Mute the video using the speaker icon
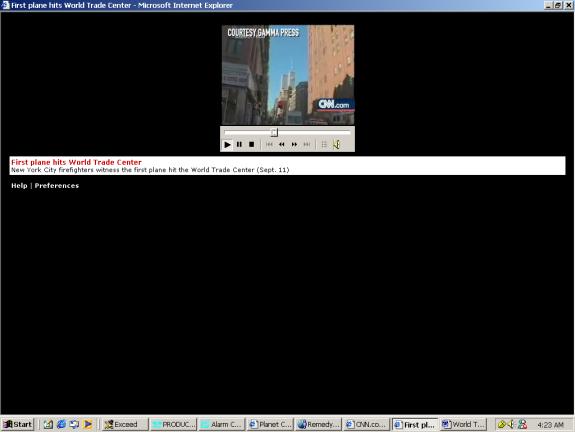Screen dimensions: 575x432 [337, 144]
